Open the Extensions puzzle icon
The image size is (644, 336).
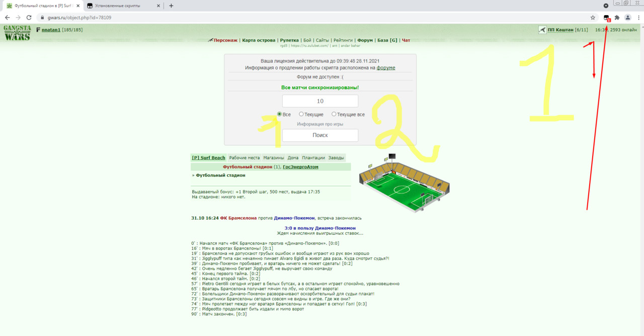click(617, 17)
